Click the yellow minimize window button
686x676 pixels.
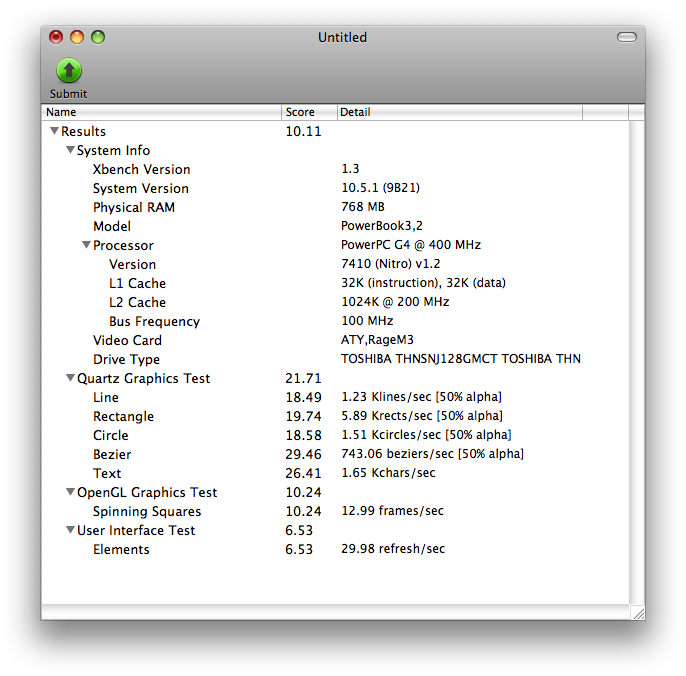[x=77, y=37]
